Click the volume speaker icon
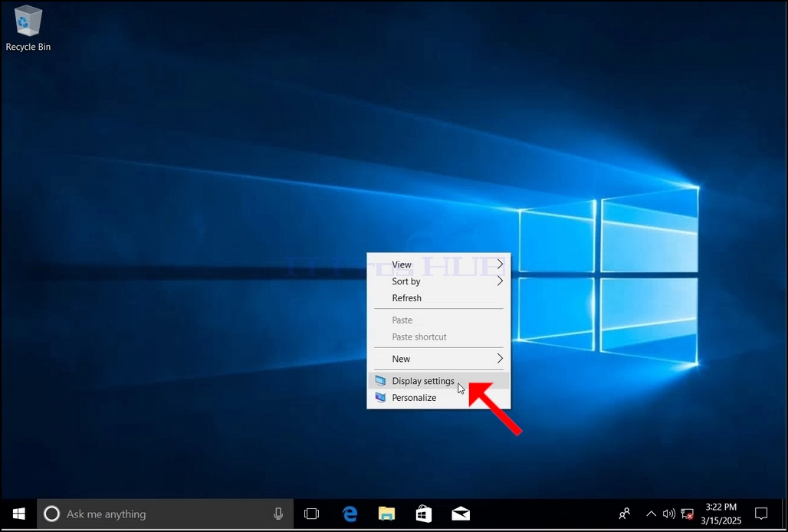Viewport: 788px width, 532px height. click(x=668, y=514)
